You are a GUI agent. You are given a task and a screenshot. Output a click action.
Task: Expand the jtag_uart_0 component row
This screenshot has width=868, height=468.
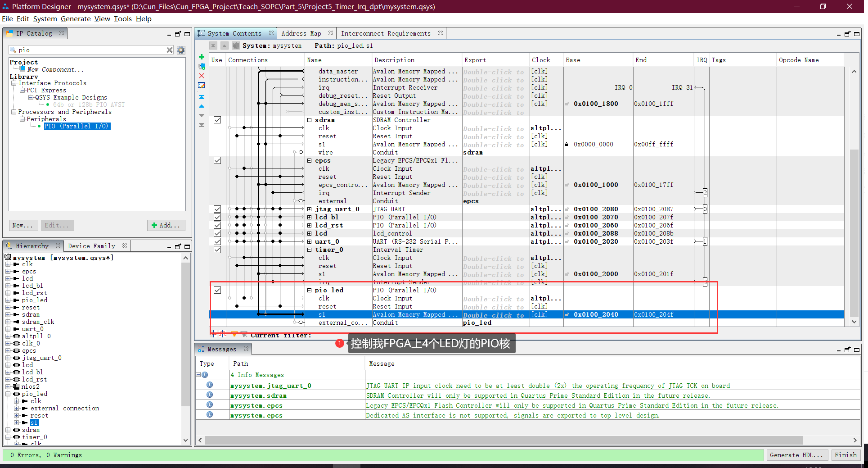[x=310, y=209]
